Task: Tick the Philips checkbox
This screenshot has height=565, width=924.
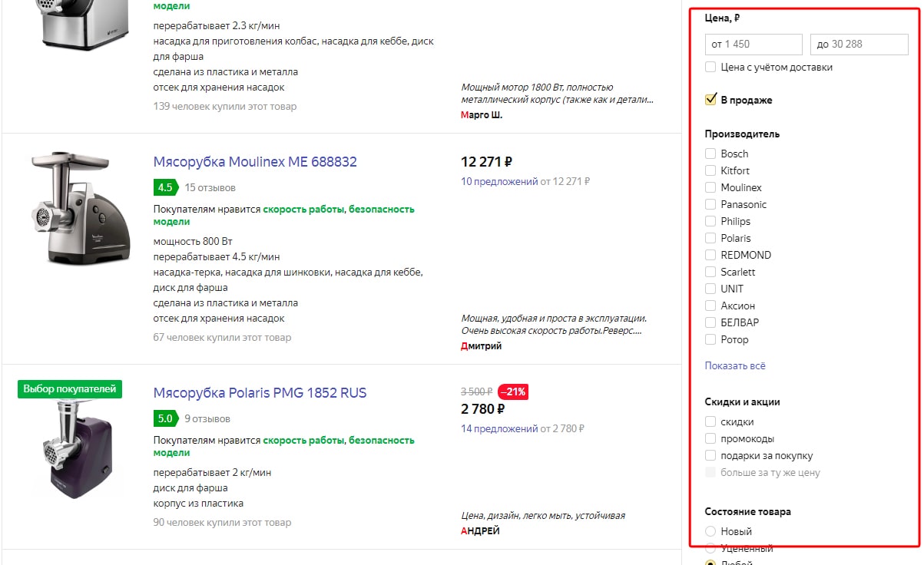Action: pyautogui.click(x=710, y=221)
